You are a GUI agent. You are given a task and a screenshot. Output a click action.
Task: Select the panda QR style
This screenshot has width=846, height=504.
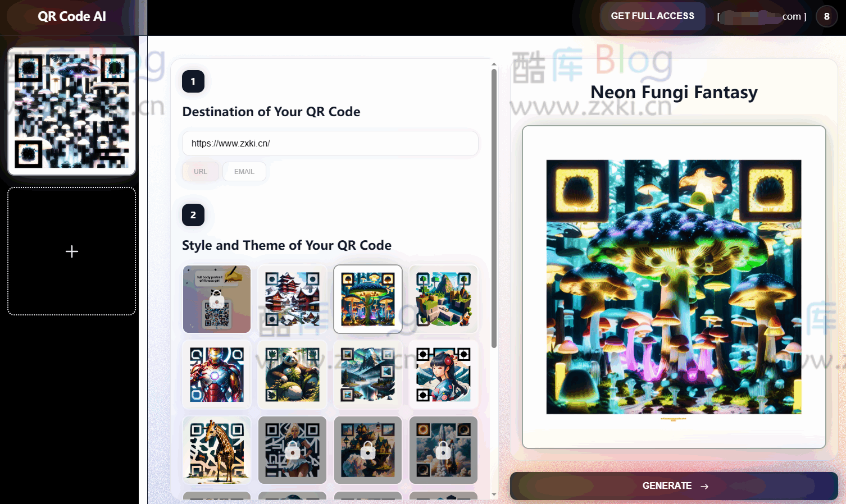292,374
